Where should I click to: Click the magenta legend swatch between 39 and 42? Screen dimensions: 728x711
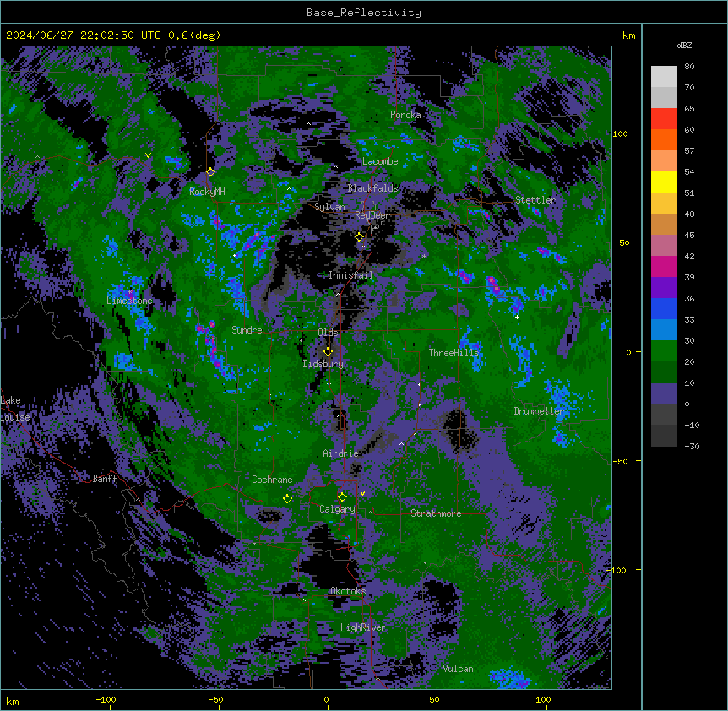[664, 266]
